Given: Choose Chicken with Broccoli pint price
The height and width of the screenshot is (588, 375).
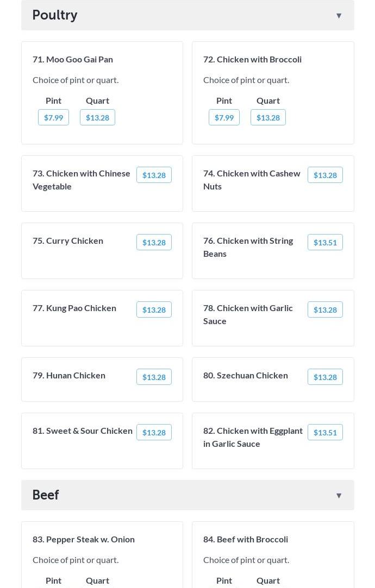Looking at the screenshot, I should pos(224,117).
